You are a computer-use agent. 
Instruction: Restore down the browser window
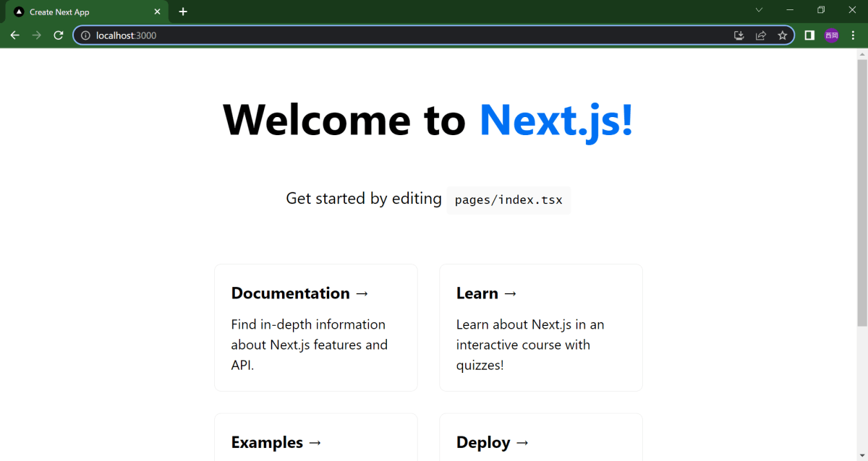[821, 10]
